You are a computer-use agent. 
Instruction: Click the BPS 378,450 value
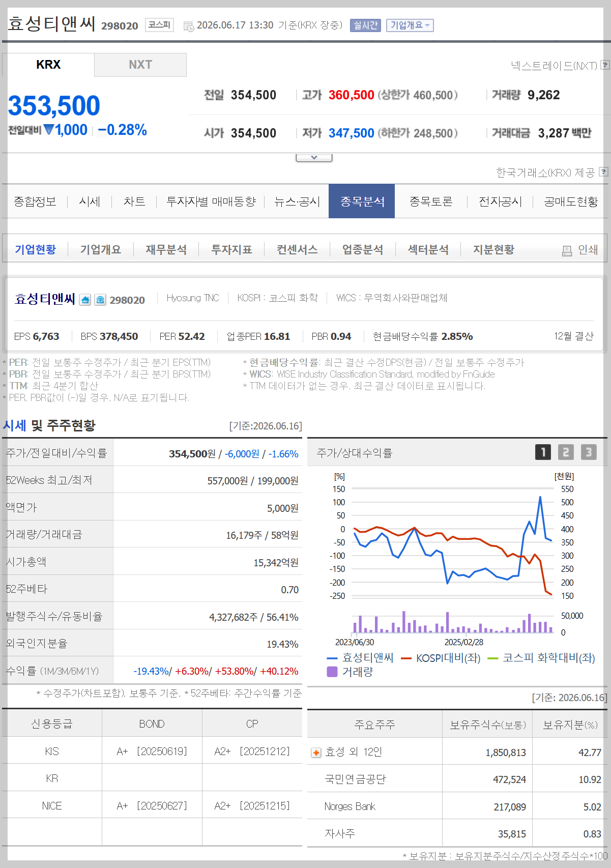click(119, 336)
